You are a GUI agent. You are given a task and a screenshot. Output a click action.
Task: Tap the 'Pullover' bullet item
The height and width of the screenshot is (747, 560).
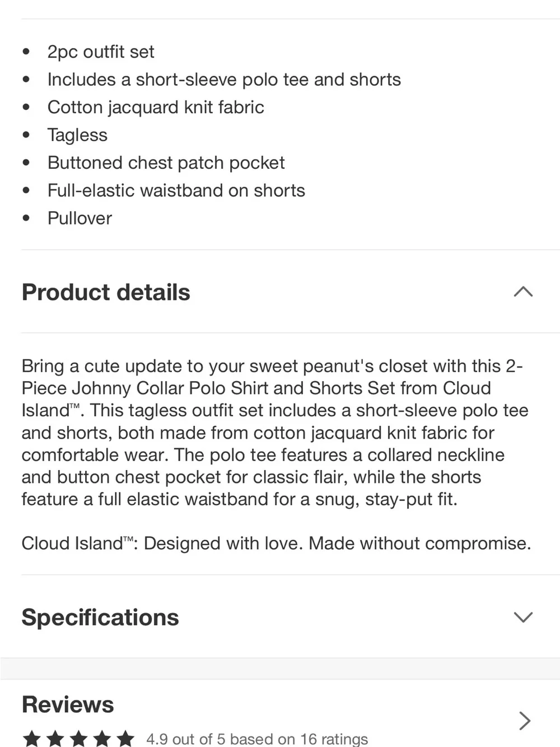coord(80,218)
